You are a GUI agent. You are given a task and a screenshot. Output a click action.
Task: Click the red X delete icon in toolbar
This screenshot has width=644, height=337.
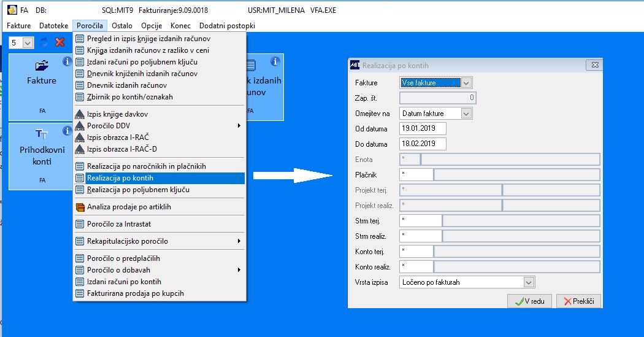coord(60,42)
